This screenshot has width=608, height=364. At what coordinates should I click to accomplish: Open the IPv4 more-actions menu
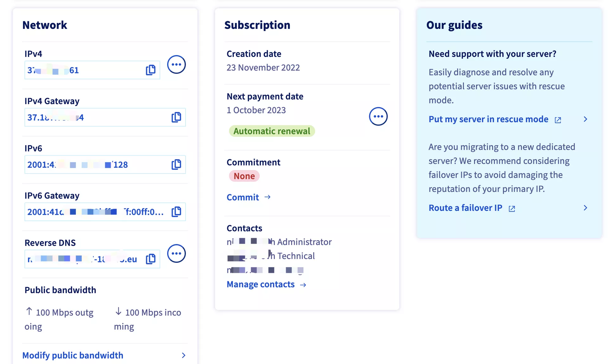pos(176,65)
